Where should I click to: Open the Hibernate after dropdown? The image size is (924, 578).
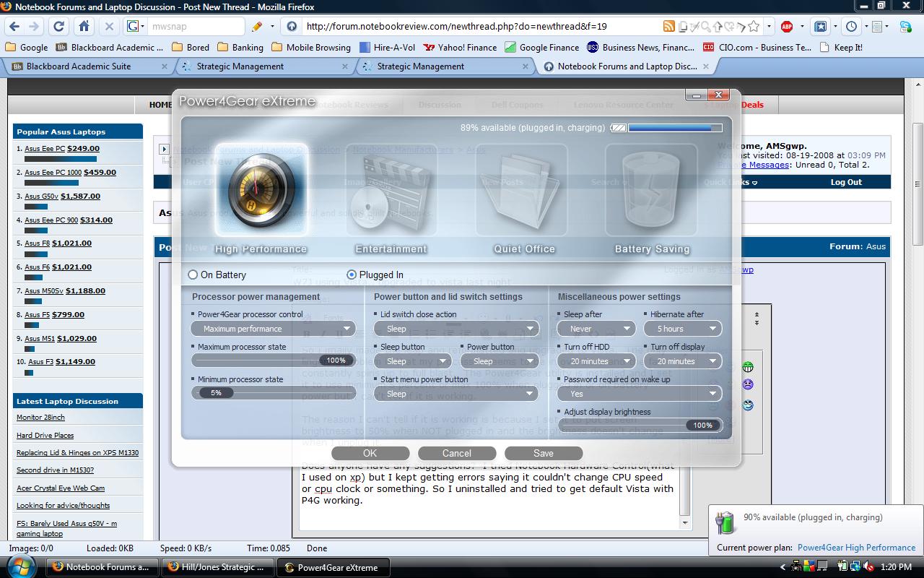pyautogui.click(x=682, y=329)
